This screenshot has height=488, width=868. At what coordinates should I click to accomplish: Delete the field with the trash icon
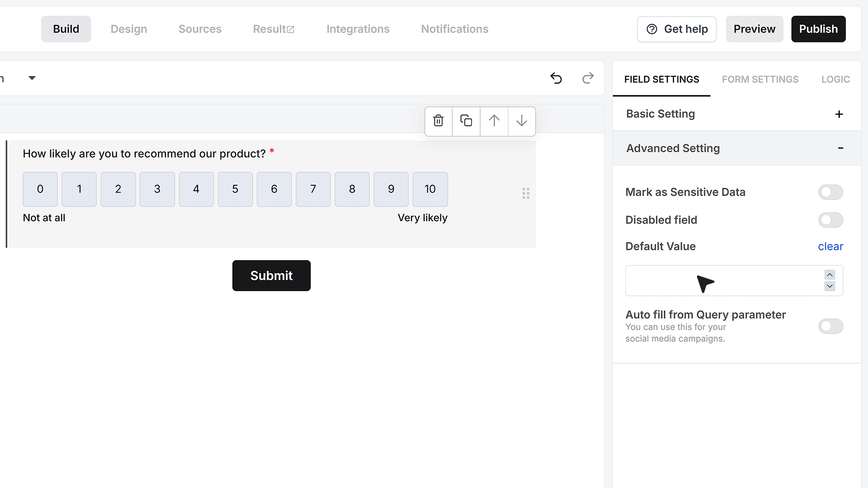coord(438,121)
